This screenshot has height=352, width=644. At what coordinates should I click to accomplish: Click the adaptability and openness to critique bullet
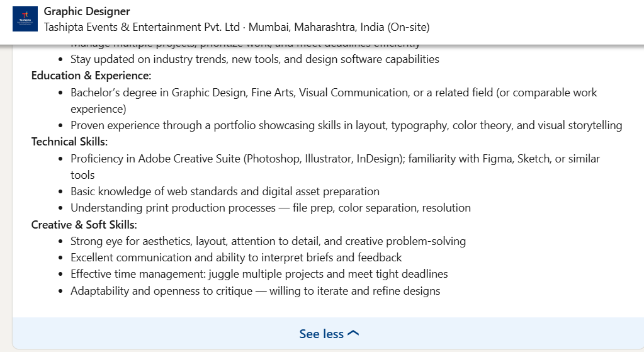pos(255,291)
